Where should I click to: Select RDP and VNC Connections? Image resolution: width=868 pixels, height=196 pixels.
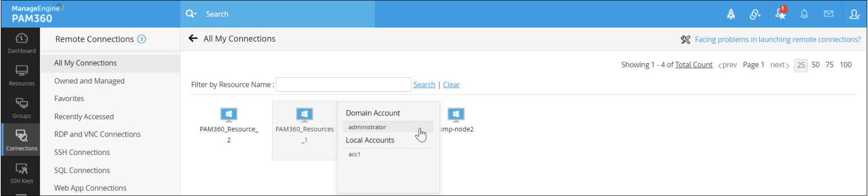point(97,134)
